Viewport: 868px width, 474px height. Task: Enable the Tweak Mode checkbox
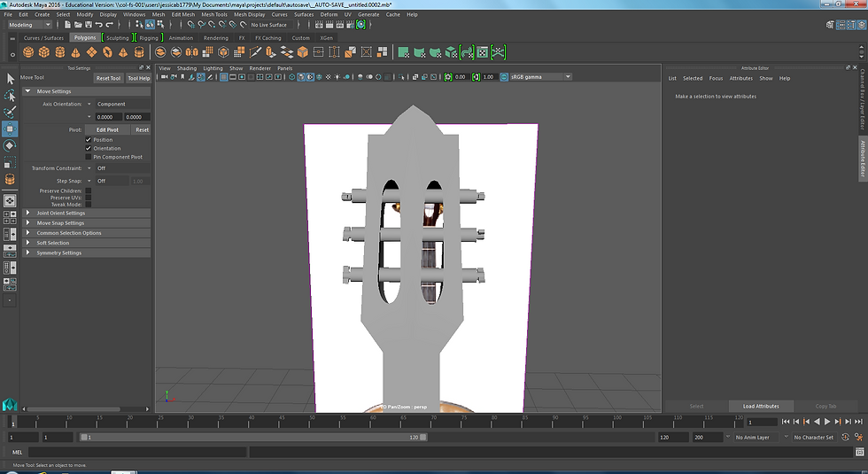88,205
